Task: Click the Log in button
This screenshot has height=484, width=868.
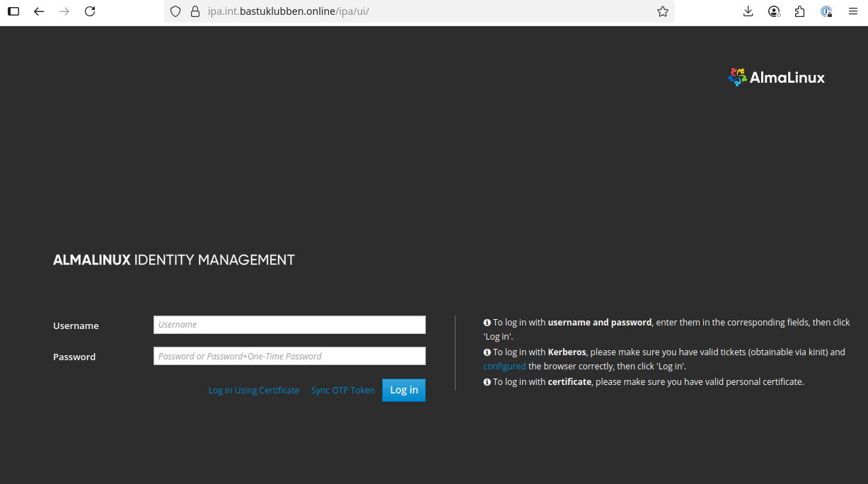Action: click(x=404, y=390)
